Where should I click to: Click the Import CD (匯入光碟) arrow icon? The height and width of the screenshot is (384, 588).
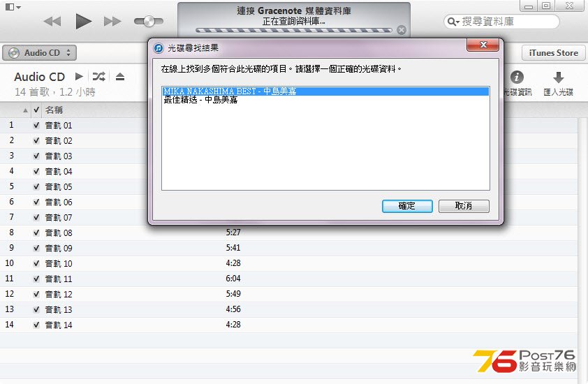[559, 77]
